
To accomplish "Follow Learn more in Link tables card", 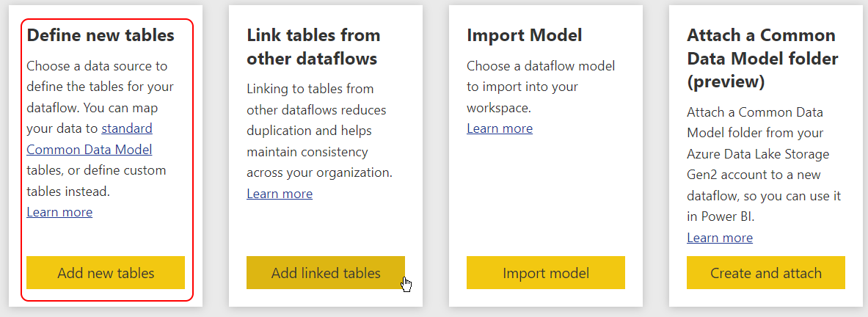I will point(280,194).
